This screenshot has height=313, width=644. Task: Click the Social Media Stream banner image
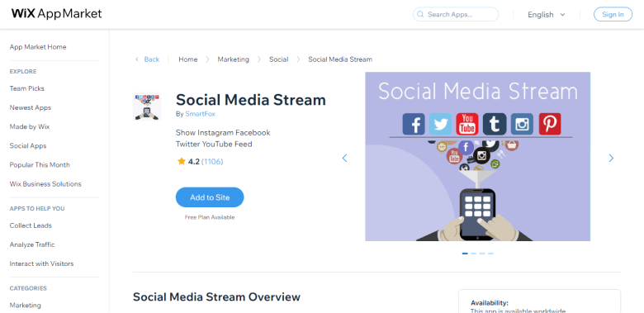478,157
